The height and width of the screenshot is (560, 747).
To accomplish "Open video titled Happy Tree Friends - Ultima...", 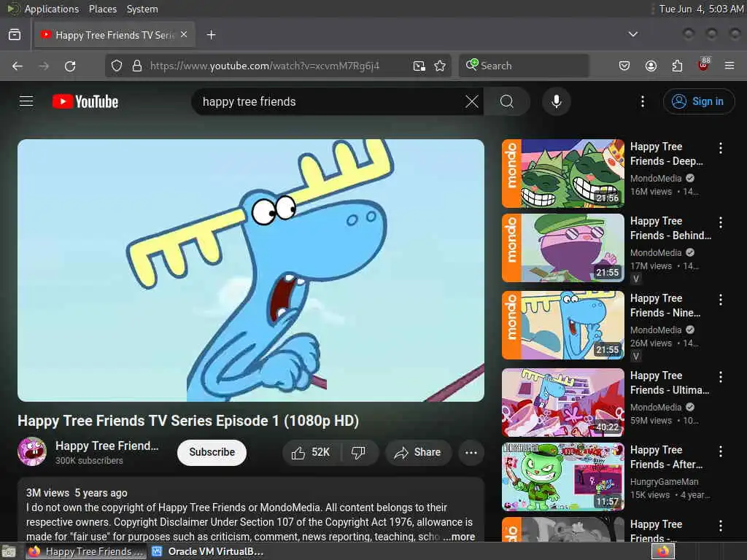I will [670, 383].
